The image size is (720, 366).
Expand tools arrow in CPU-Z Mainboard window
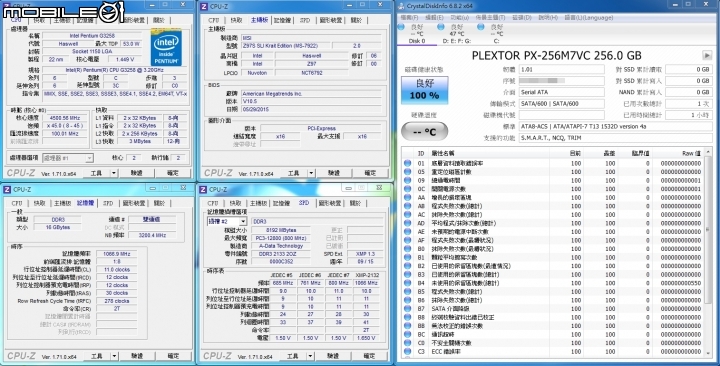coord(311,173)
